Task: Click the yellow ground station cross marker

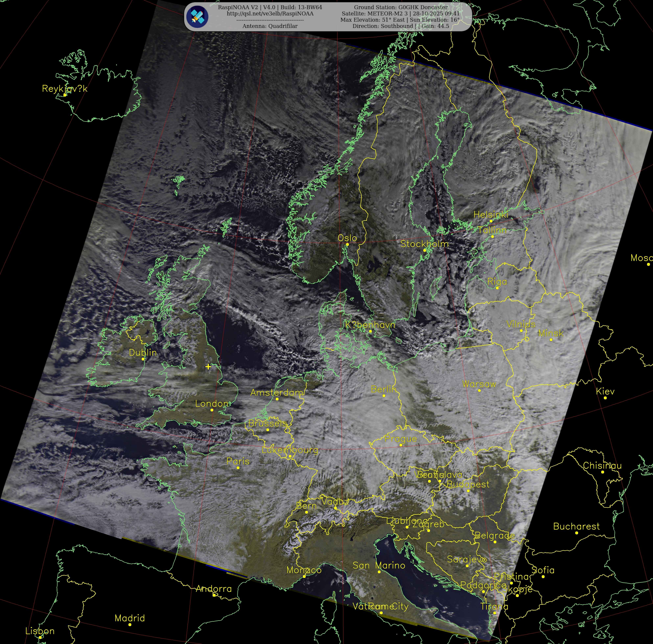Action: coord(208,366)
